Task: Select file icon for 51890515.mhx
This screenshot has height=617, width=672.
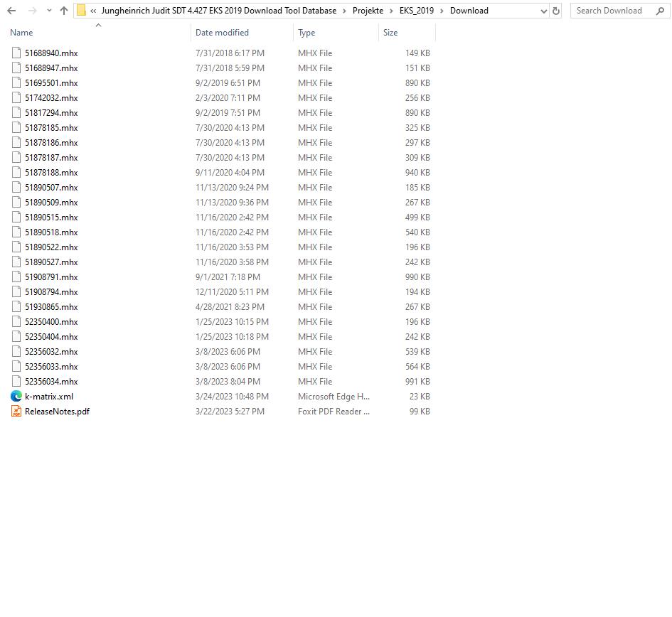Action: 16,218
